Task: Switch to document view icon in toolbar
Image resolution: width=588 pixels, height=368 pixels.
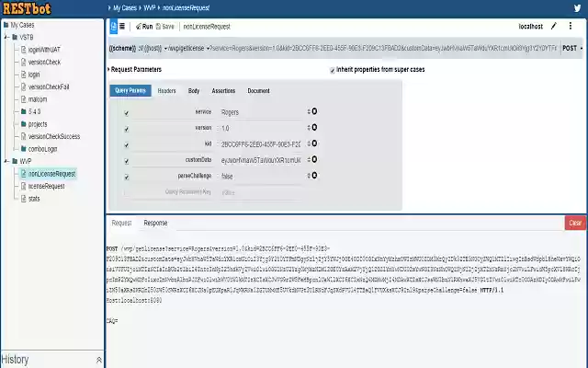Action: (114, 27)
